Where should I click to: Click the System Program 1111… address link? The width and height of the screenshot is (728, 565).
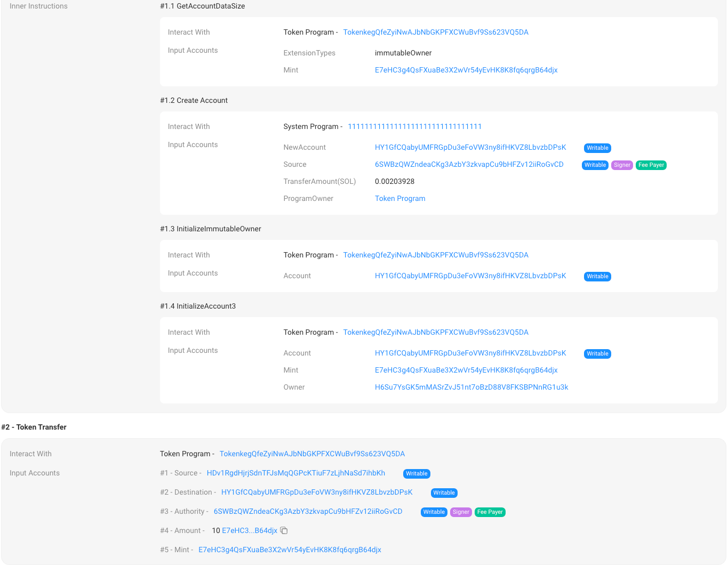[x=414, y=127]
